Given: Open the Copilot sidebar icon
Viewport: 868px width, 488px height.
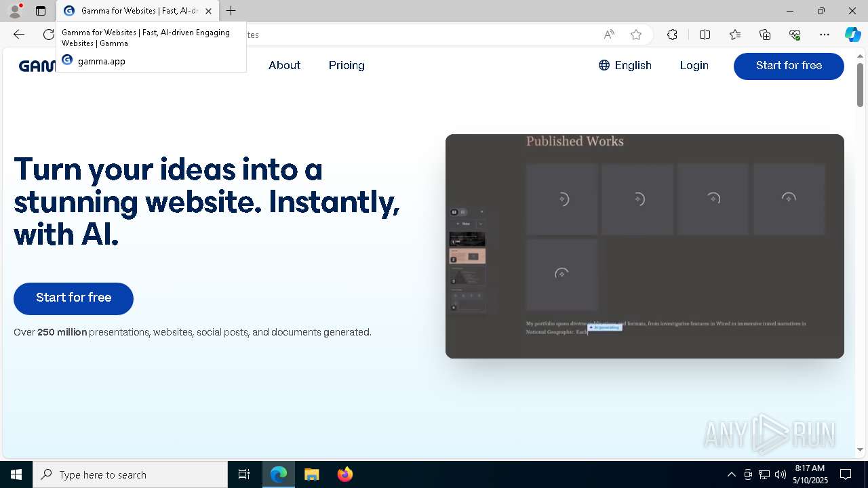Looking at the screenshot, I should [852, 35].
